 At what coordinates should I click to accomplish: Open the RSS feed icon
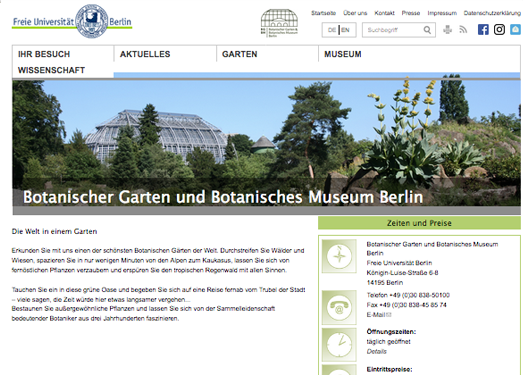[463, 30]
